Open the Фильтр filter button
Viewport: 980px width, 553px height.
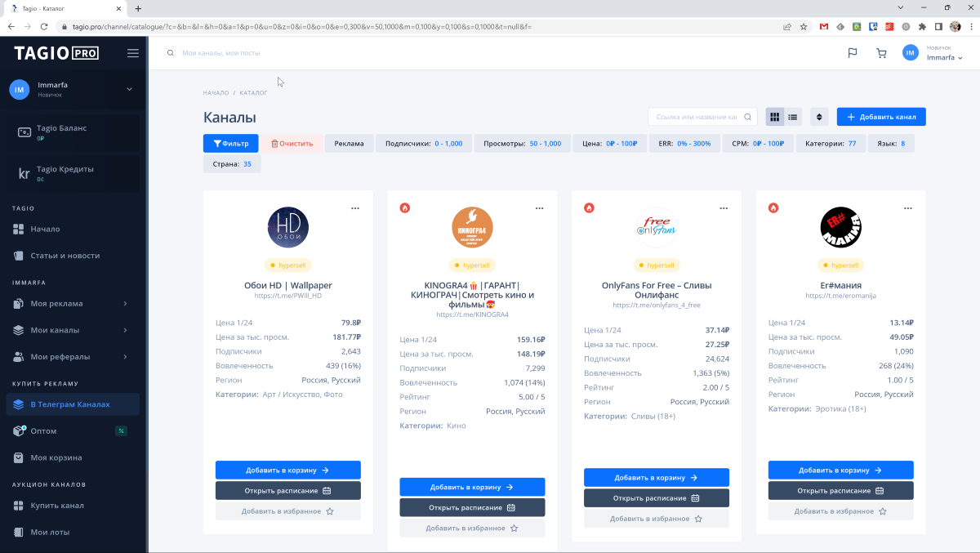click(231, 143)
